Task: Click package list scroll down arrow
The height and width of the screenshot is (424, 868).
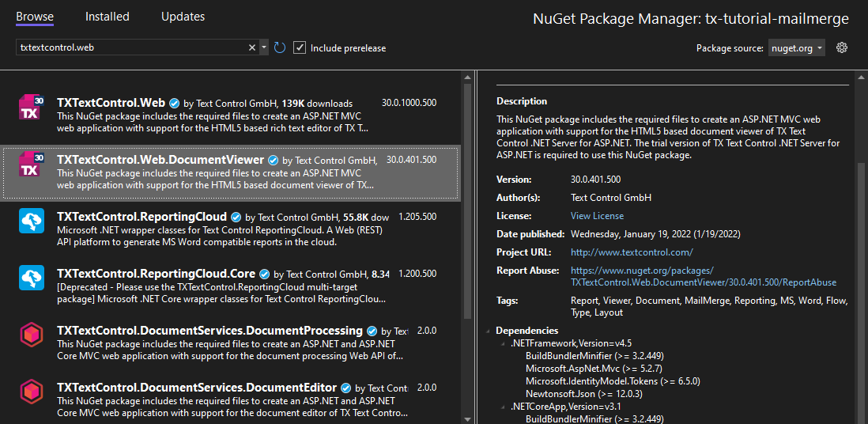Action: pos(468,419)
